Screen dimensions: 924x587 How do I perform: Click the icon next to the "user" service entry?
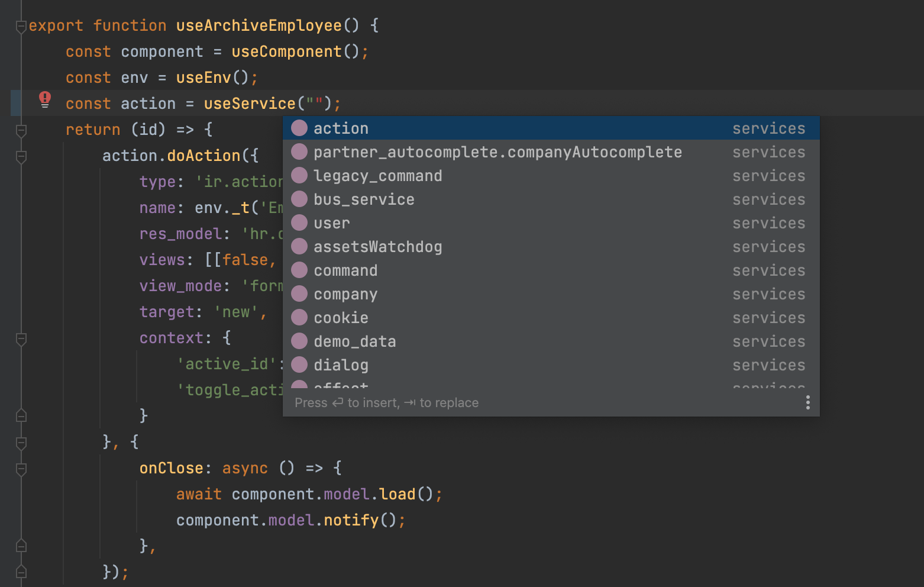(x=299, y=222)
